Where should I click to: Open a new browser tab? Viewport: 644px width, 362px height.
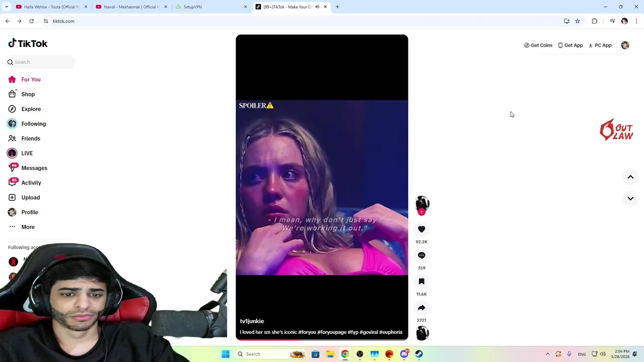point(337,7)
